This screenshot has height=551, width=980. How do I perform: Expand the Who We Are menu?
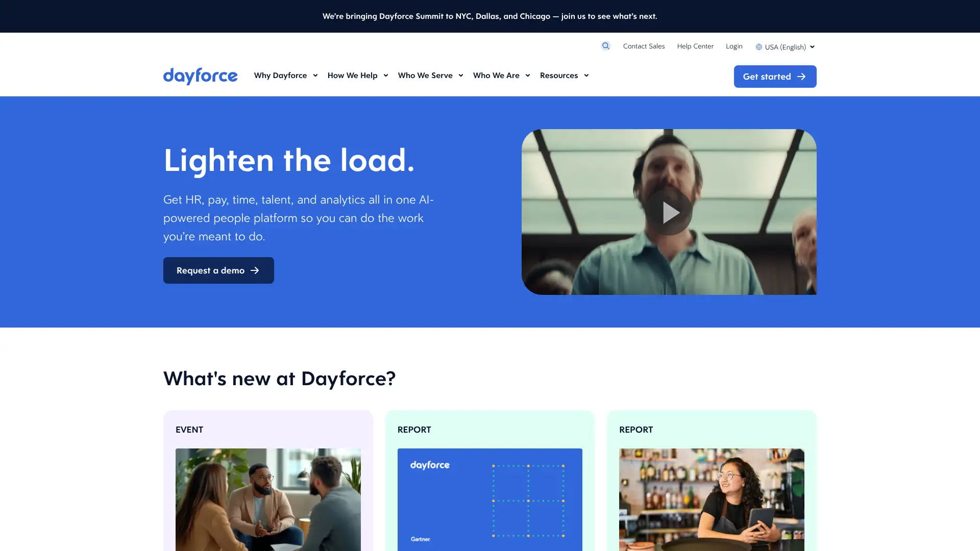tap(502, 76)
